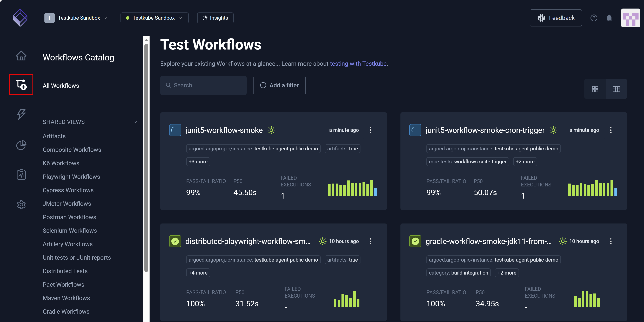Screen dimensions: 644x322
Task: Switch to grid card view
Action: tap(595, 89)
